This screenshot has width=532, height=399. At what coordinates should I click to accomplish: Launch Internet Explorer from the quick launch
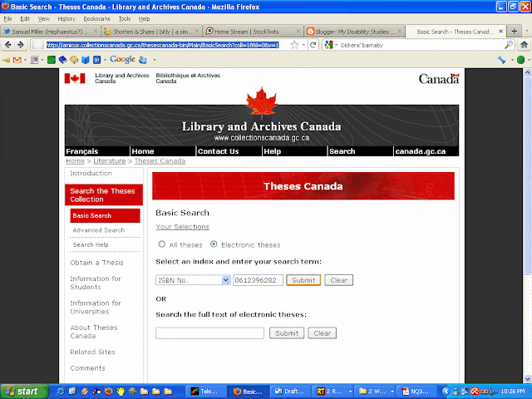tap(61, 392)
